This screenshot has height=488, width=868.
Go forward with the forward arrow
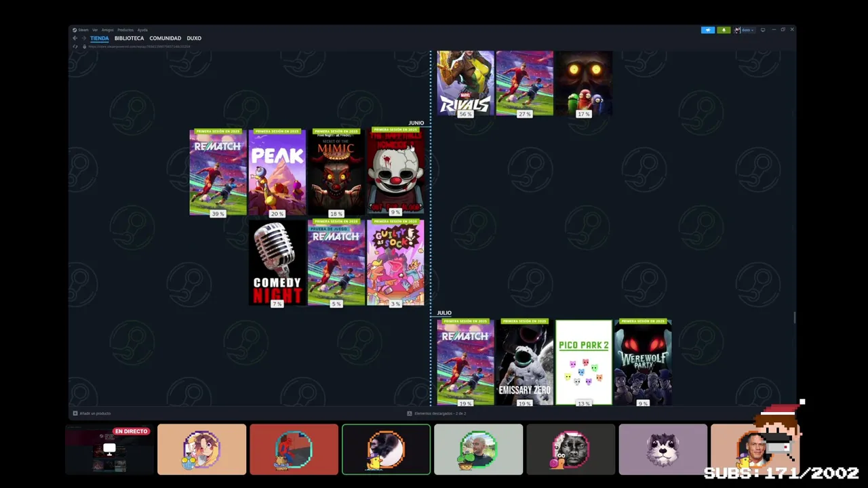(83, 38)
